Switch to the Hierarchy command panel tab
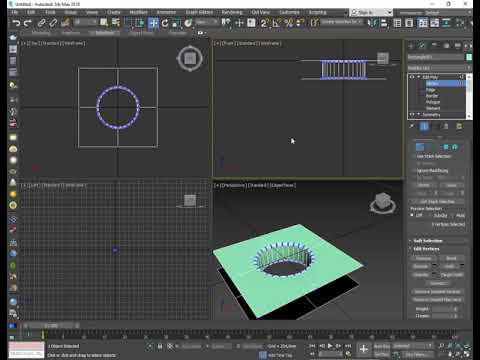Viewport: 480px width, 360px height. point(434,45)
